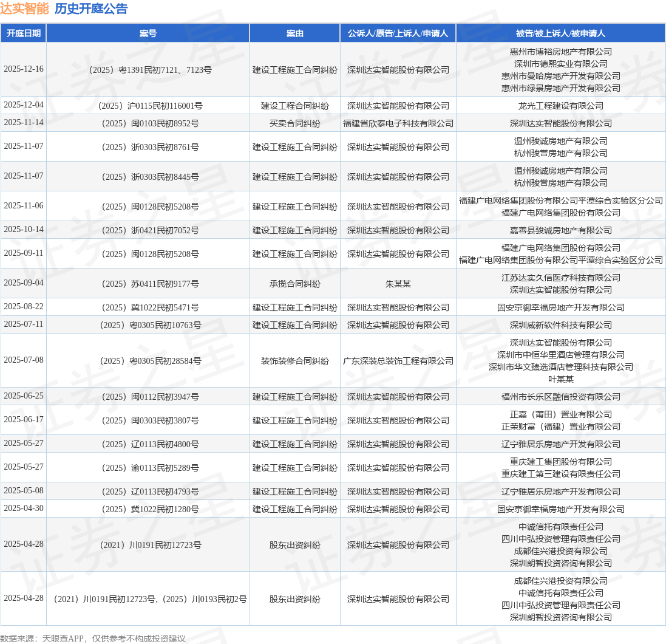Select case number 闽0303民初3807号
This screenshot has width=666, height=644.
[150, 420]
